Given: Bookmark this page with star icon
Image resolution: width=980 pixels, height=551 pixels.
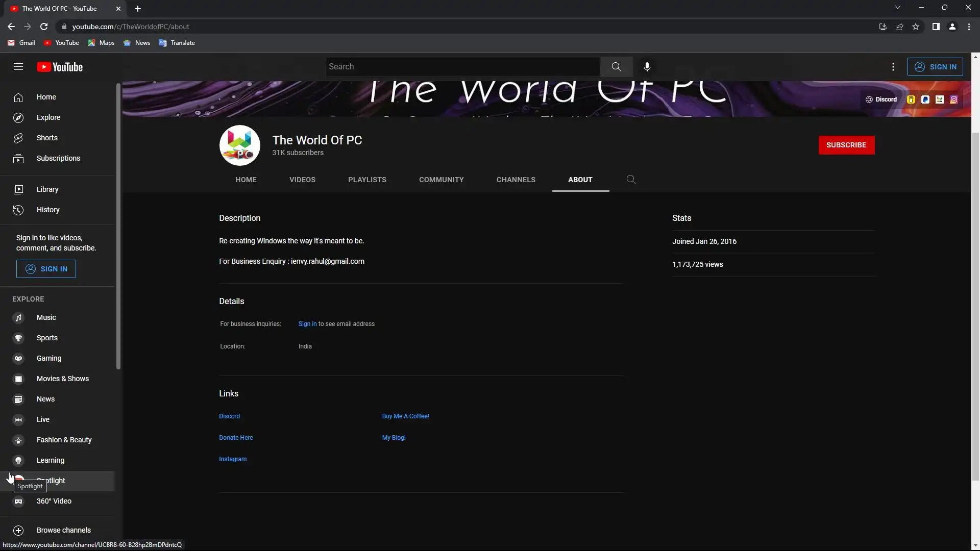Looking at the screenshot, I should point(916,27).
